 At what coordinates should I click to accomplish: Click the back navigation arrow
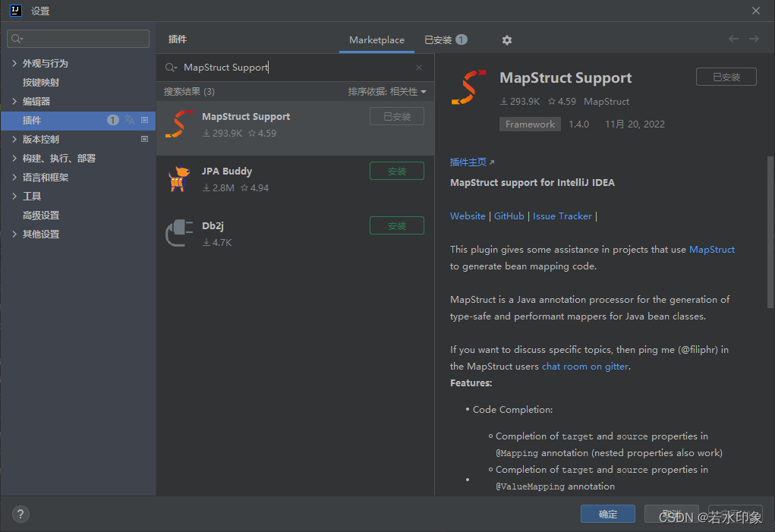coord(733,39)
